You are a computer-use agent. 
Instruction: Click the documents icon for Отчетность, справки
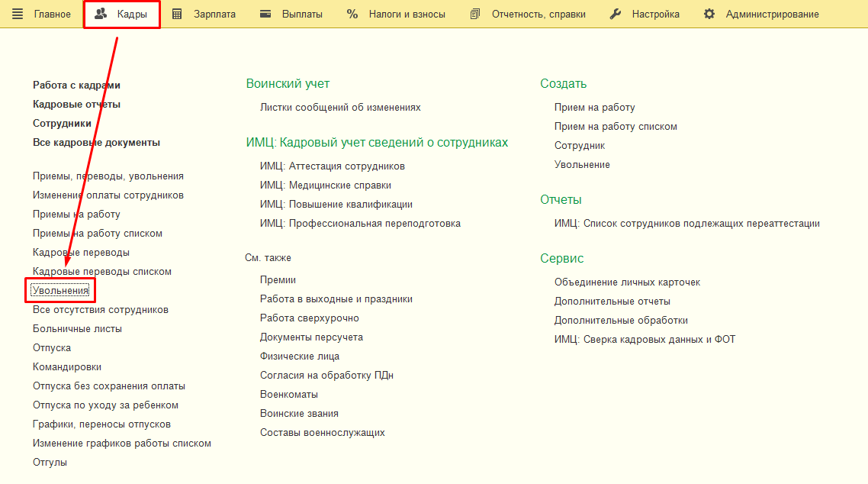(476, 15)
